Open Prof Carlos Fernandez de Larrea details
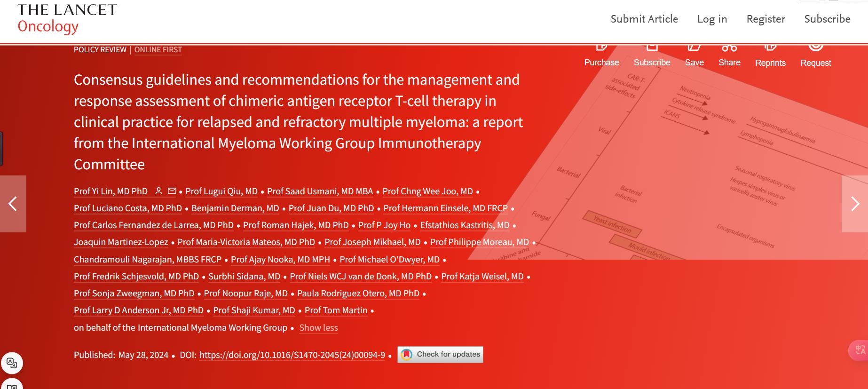 click(x=153, y=225)
